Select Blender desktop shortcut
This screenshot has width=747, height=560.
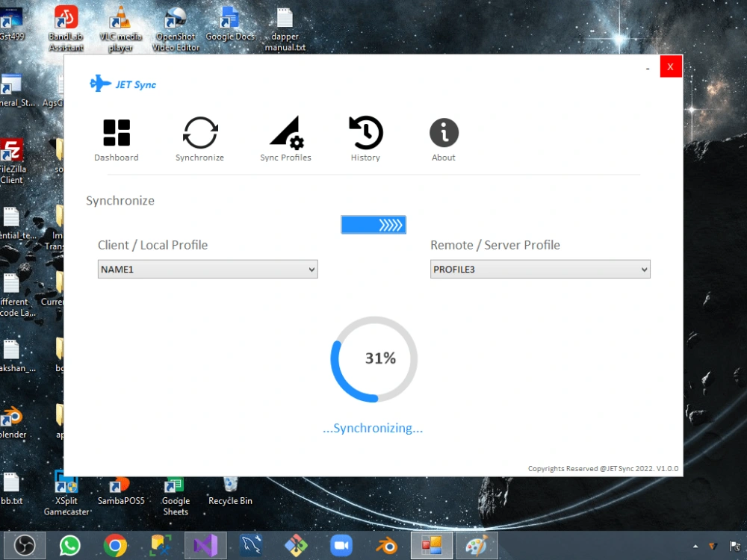[13, 423]
